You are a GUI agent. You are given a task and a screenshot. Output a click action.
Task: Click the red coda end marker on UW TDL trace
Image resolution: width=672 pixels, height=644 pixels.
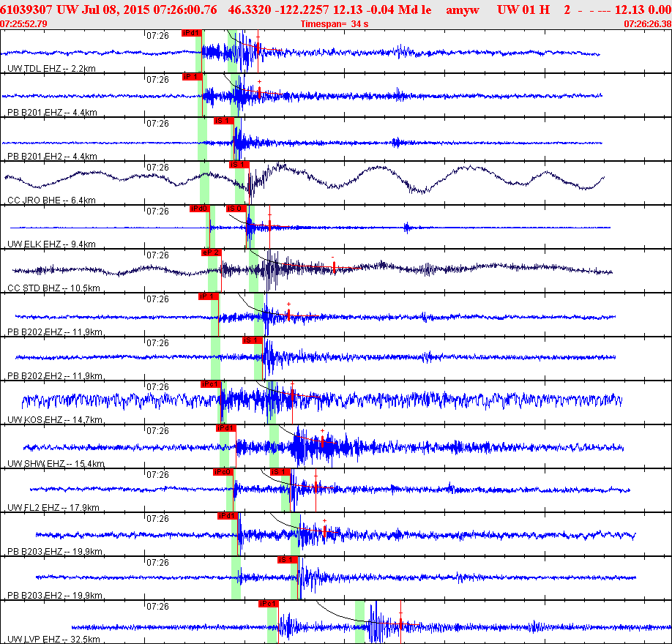pyautogui.click(x=258, y=48)
